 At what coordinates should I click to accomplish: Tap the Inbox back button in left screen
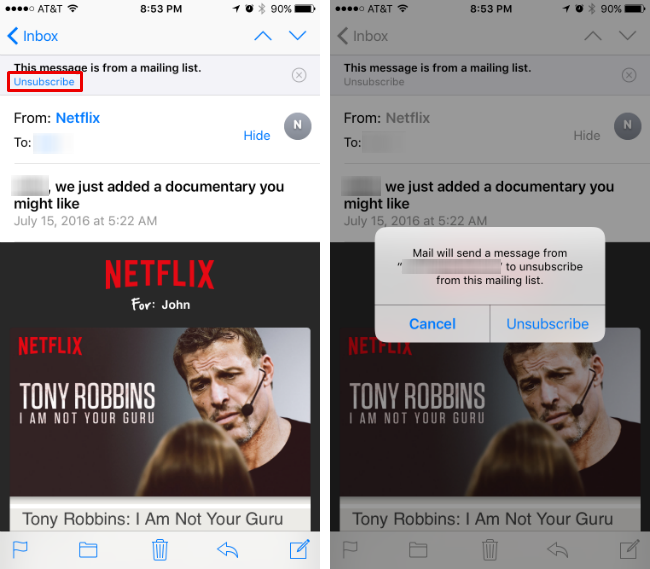coord(33,36)
